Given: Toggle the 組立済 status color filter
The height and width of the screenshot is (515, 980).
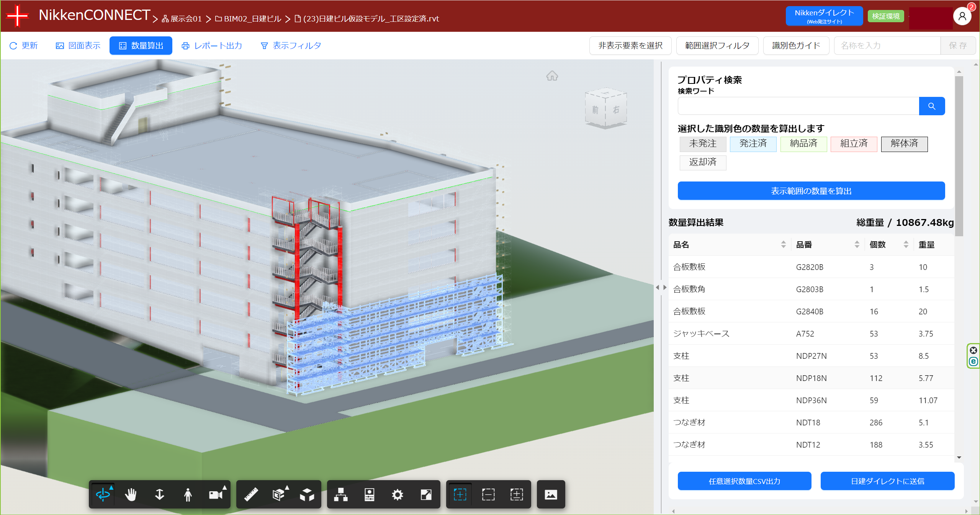Looking at the screenshot, I should click(854, 144).
